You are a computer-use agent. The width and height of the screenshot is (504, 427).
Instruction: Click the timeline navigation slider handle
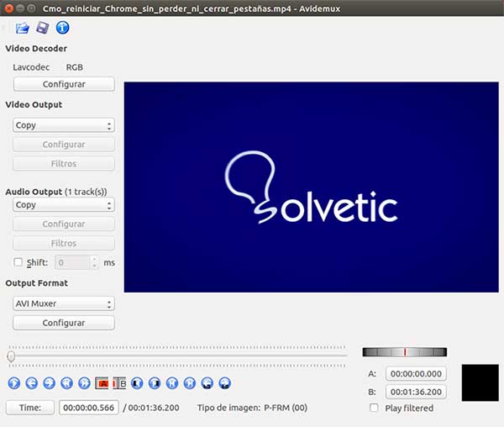click(x=11, y=356)
